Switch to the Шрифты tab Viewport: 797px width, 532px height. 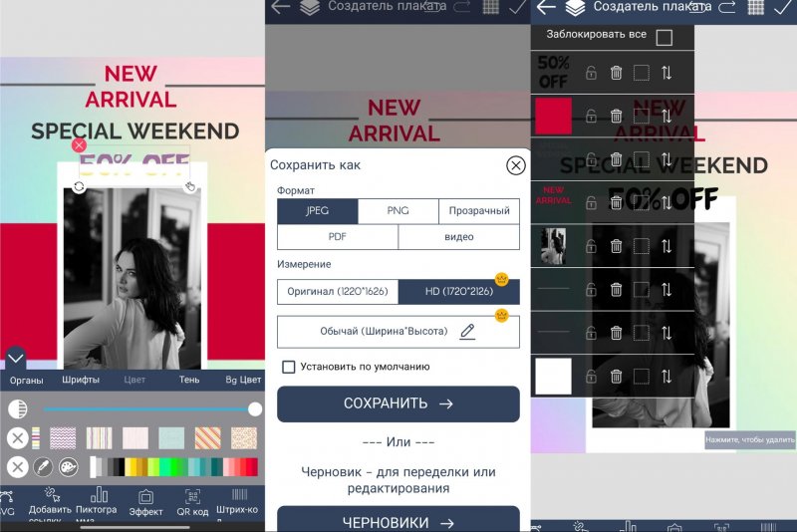[81, 380]
